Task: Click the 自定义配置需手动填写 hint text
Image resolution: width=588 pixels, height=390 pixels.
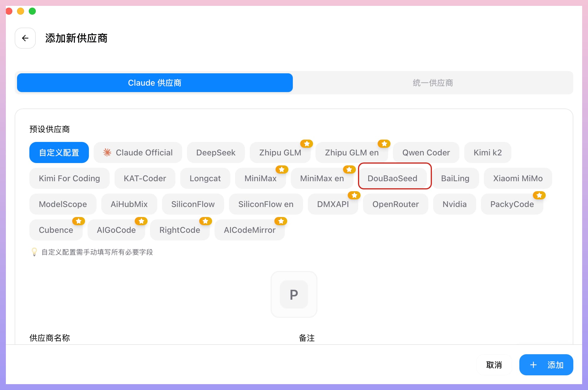Action: coord(97,252)
